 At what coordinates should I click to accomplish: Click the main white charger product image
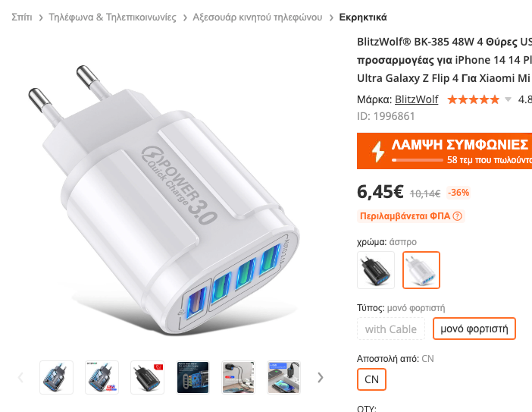[x=163, y=199]
